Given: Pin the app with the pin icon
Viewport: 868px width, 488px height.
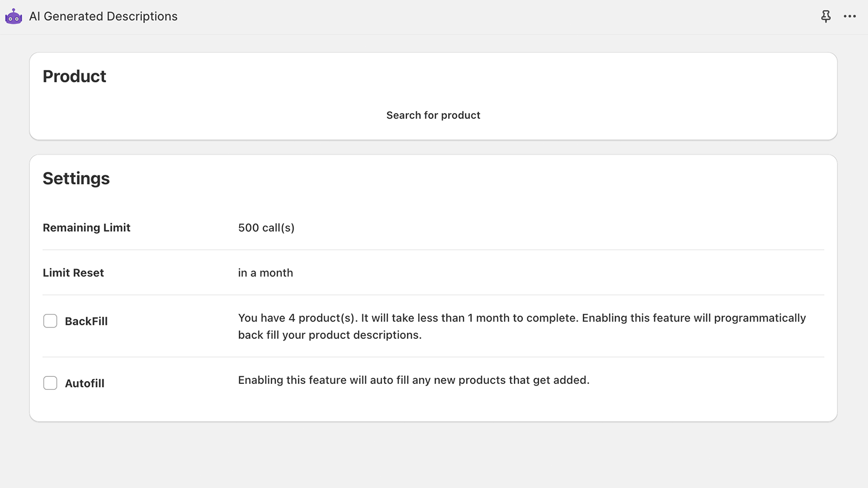Looking at the screenshot, I should click(x=826, y=16).
